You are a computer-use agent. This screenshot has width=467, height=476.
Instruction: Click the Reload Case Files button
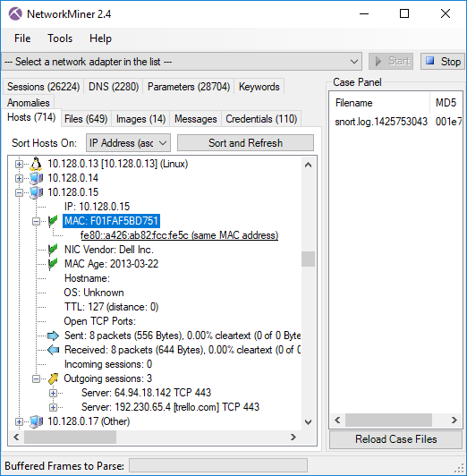pyautogui.click(x=395, y=439)
